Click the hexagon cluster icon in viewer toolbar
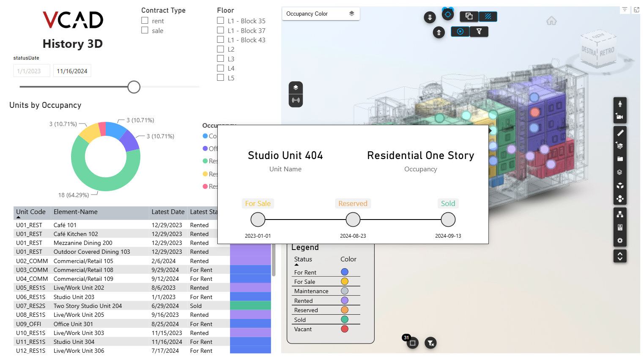Viewport: 644px width, 357px height. tap(620, 198)
